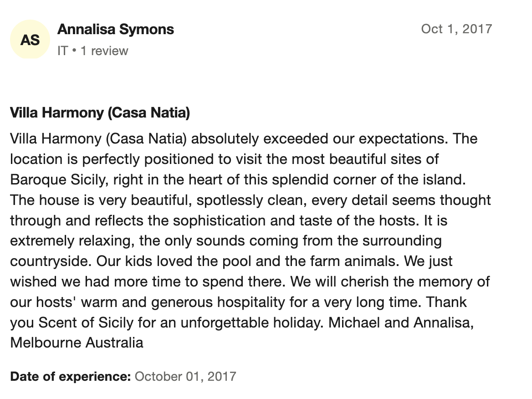
Task: Click "Melbourne Australia" at the review's end
Action: (77, 343)
